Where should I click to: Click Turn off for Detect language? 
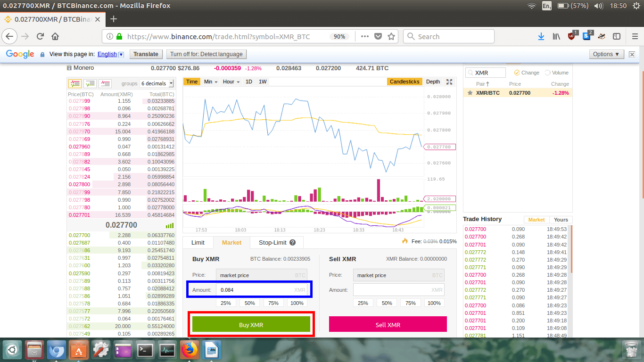tap(206, 54)
